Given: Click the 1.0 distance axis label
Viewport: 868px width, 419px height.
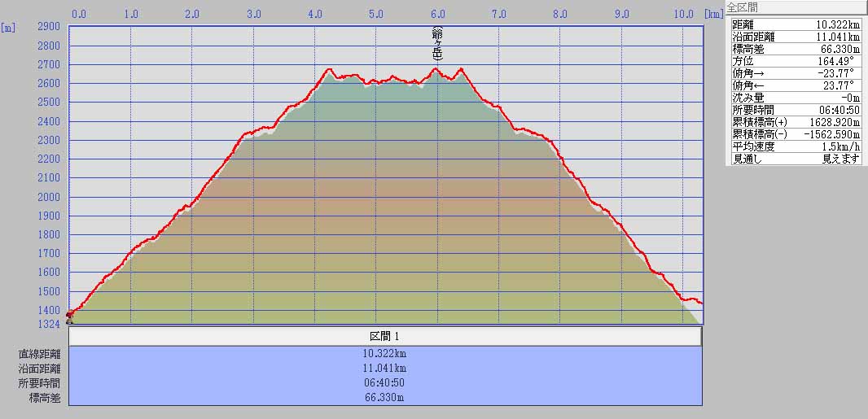Looking at the screenshot, I should click(x=131, y=14).
